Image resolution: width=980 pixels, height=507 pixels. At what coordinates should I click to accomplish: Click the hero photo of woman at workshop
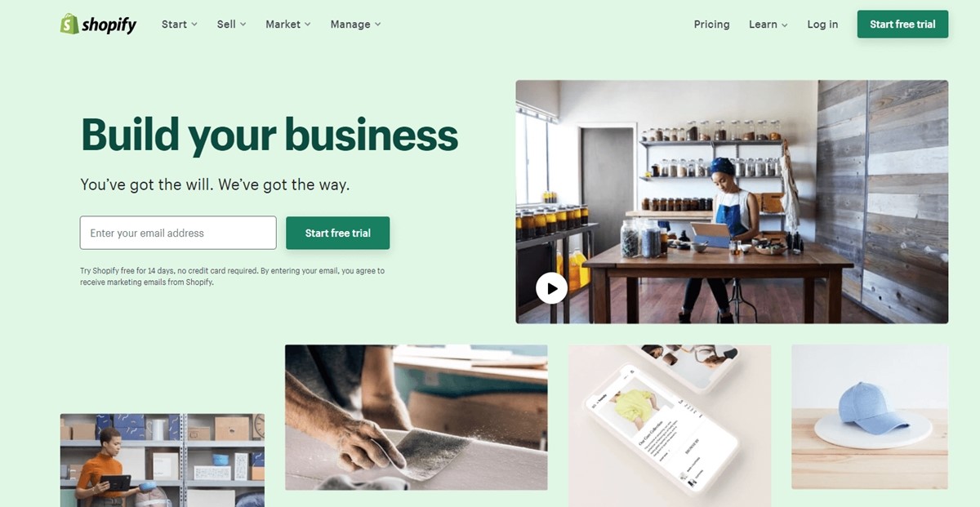point(732,202)
